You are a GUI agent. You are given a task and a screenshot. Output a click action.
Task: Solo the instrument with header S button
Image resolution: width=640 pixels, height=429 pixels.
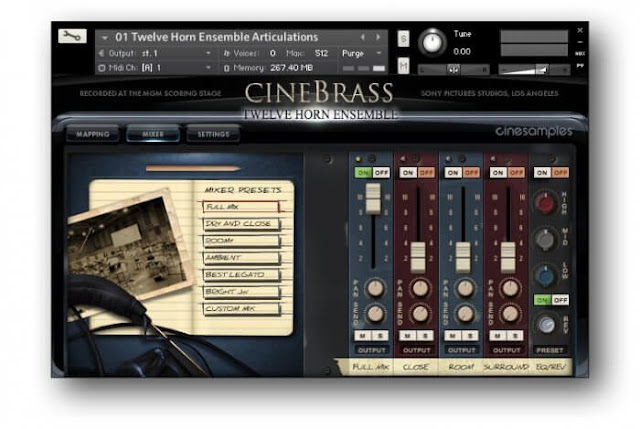point(403,39)
